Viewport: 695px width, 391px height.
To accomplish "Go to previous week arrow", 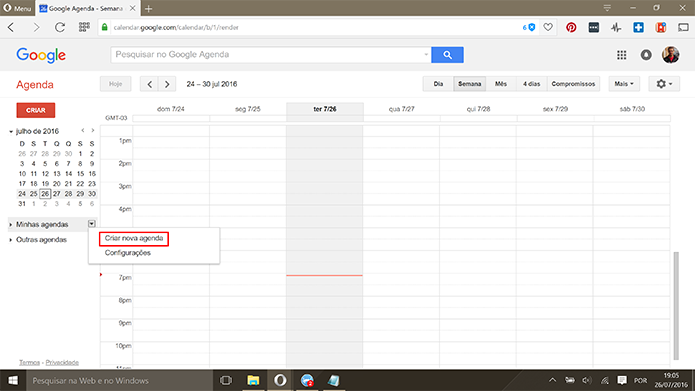I will [x=149, y=84].
